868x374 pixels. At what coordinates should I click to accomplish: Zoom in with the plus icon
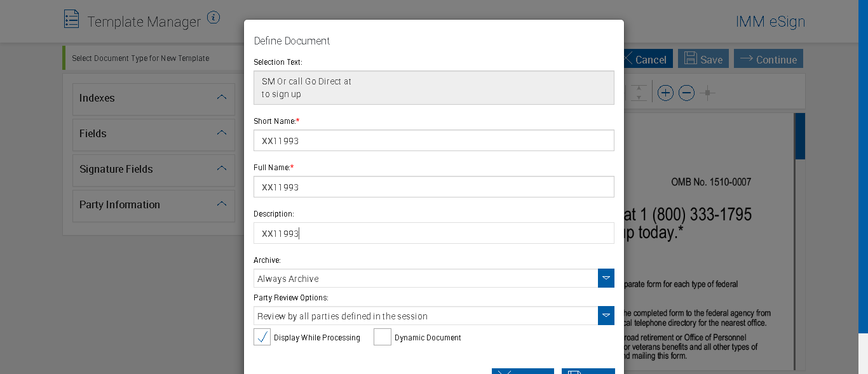[x=665, y=93]
